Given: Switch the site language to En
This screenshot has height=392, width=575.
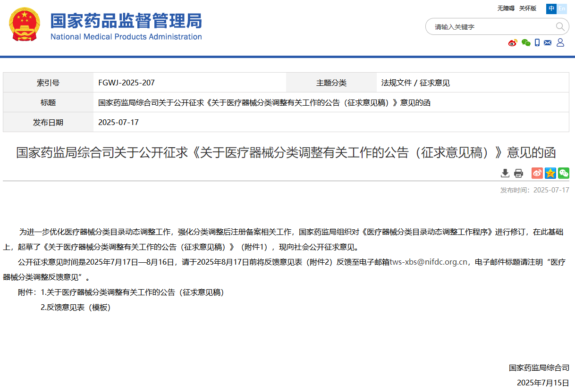Looking at the screenshot, I should coord(562,8).
